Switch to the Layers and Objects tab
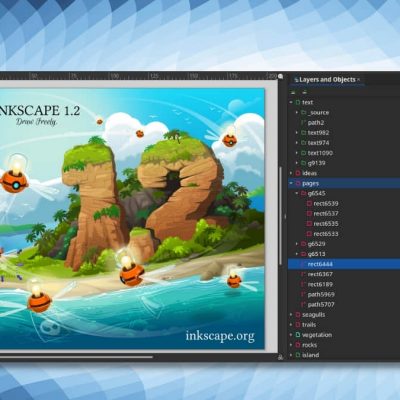 327,80
